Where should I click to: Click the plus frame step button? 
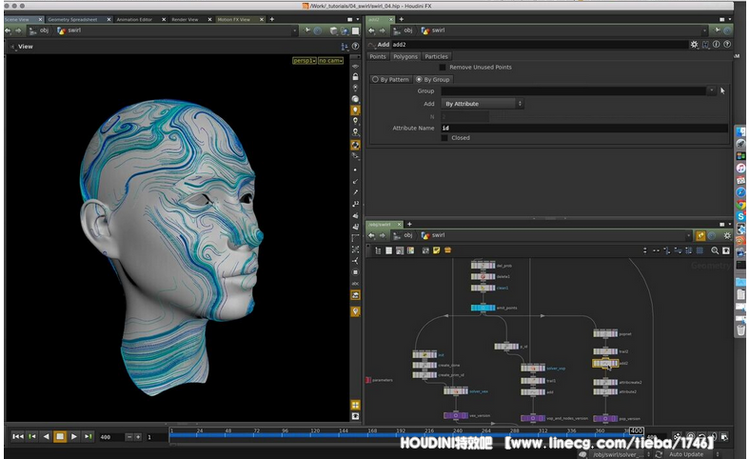(138, 437)
